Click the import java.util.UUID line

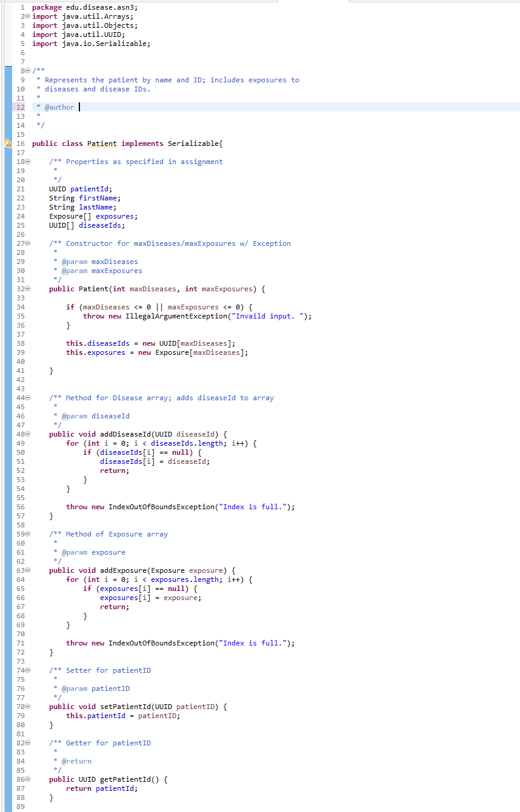(78, 35)
